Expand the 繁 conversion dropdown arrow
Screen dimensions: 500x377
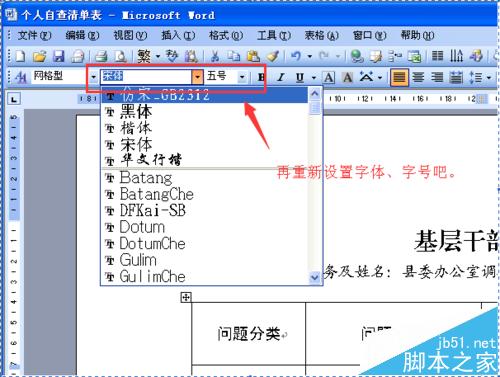click(x=158, y=56)
